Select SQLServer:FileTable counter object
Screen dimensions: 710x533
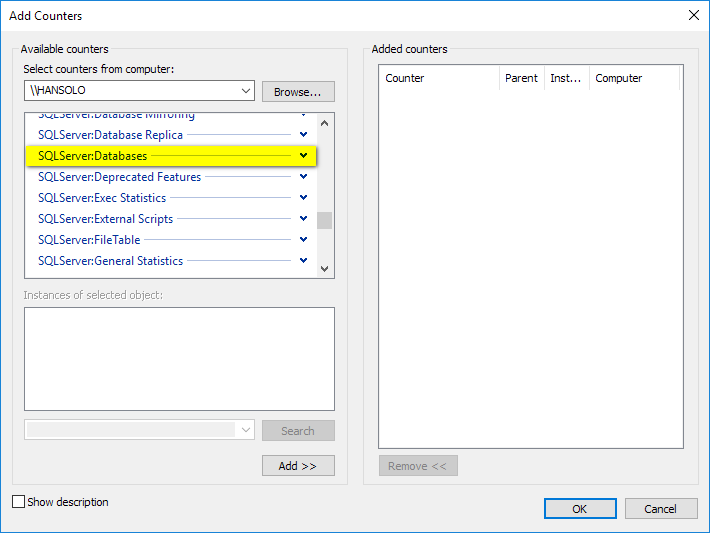click(x=89, y=240)
